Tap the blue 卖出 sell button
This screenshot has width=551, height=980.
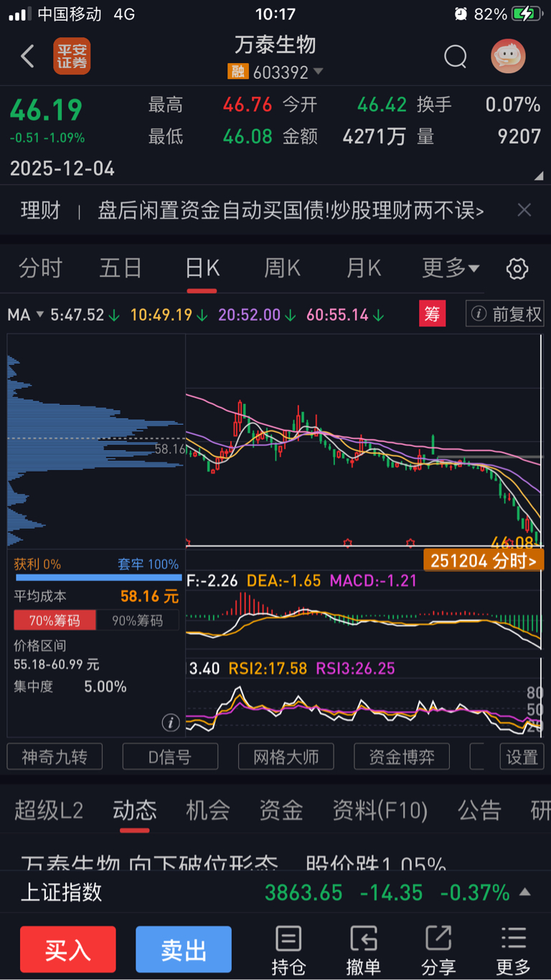pyautogui.click(x=184, y=949)
